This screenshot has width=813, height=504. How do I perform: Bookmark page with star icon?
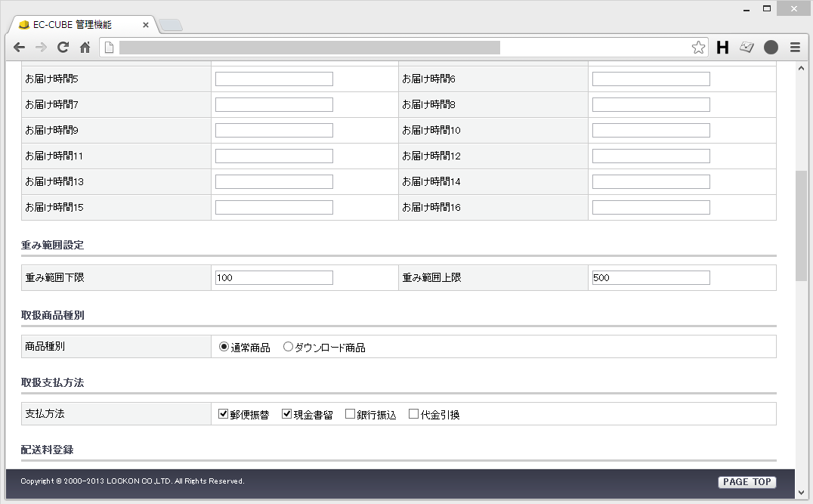click(698, 48)
